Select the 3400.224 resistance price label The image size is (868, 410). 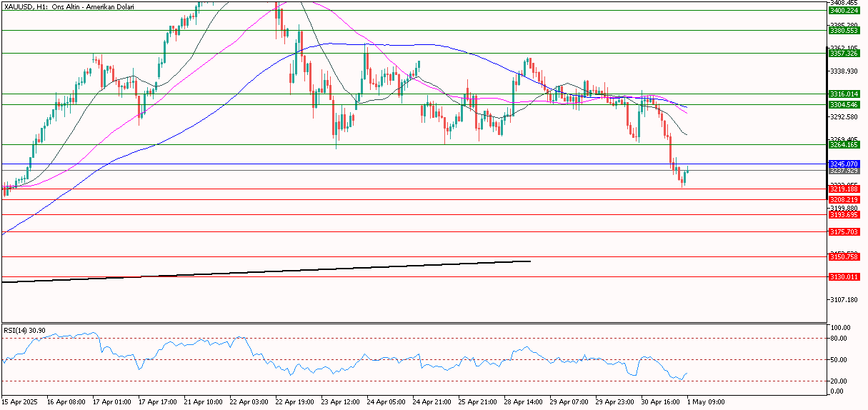click(x=843, y=11)
